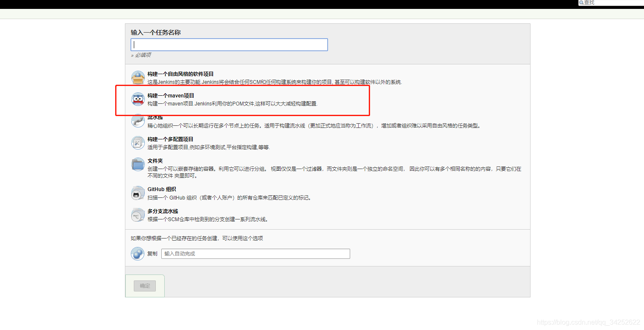644x330 pixels.
Task: Click the freestyle software project icon
Action: (138, 78)
